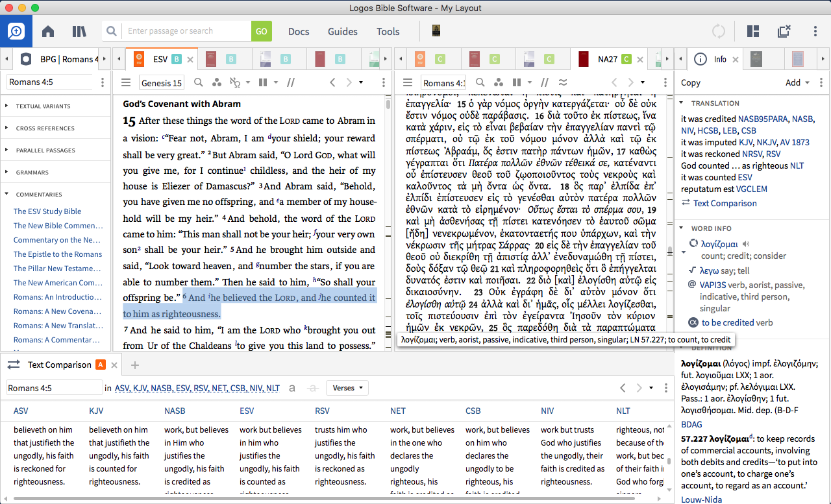831x504 pixels.
Task: Click the green GO button
Action: point(261,31)
